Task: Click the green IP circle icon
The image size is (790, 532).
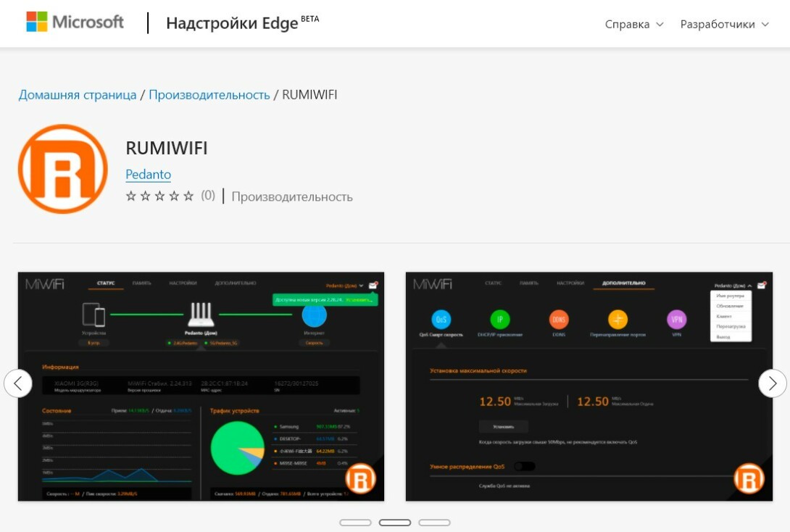Action: 500,320
